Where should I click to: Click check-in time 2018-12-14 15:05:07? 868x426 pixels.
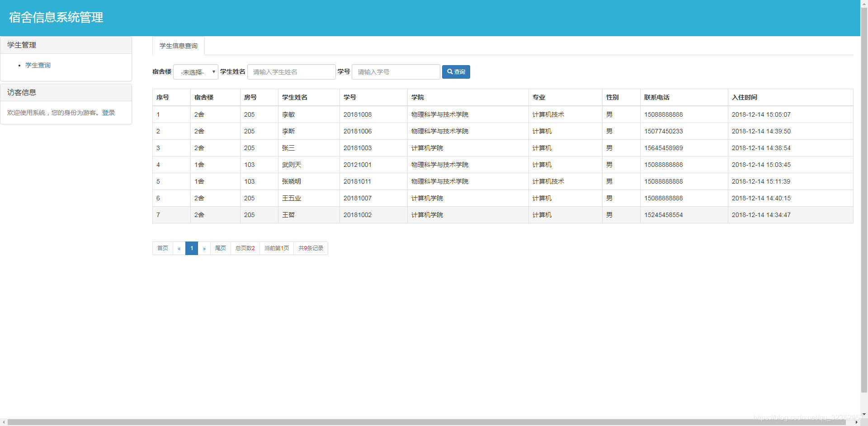[x=761, y=114]
